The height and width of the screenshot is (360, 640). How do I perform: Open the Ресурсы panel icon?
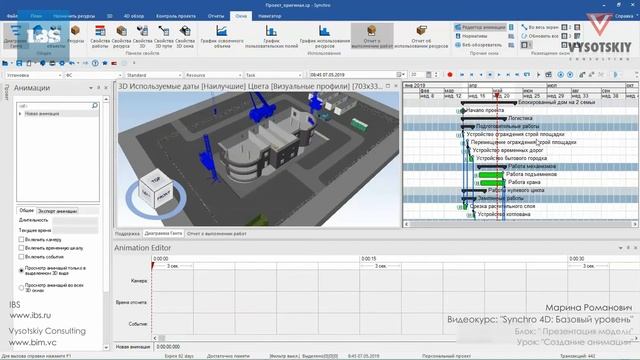tap(75, 34)
